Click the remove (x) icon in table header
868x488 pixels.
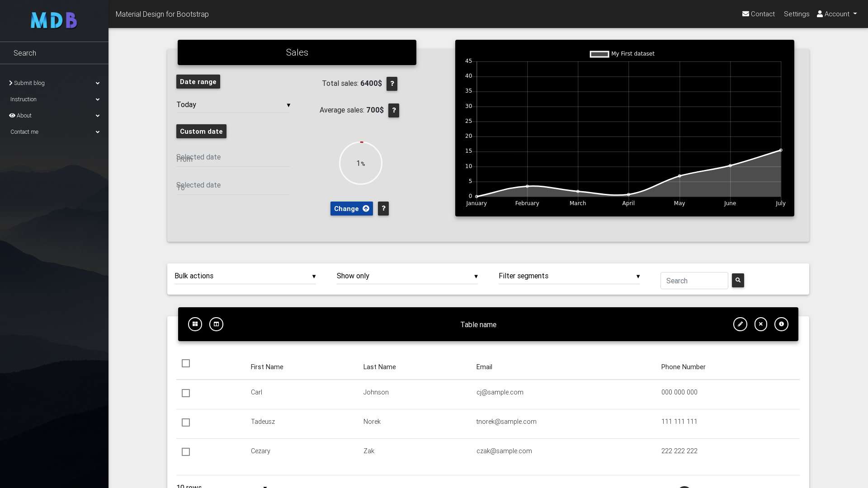coord(761,324)
